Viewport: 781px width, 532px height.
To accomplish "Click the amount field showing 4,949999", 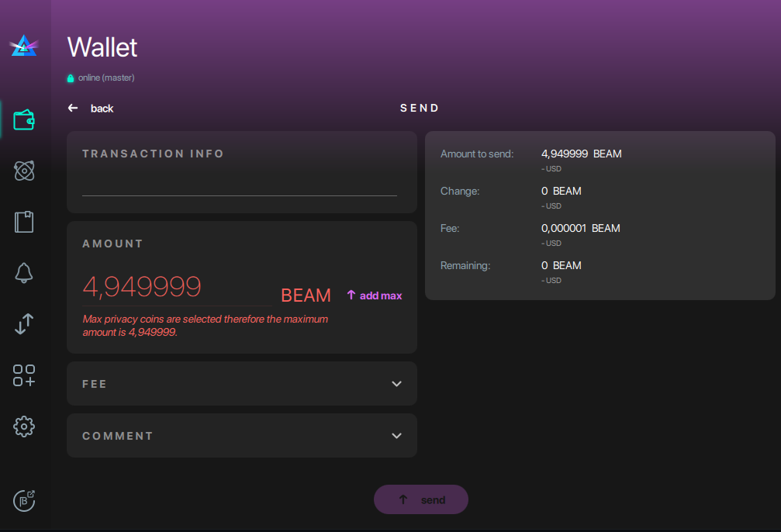I will (x=142, y=286).
